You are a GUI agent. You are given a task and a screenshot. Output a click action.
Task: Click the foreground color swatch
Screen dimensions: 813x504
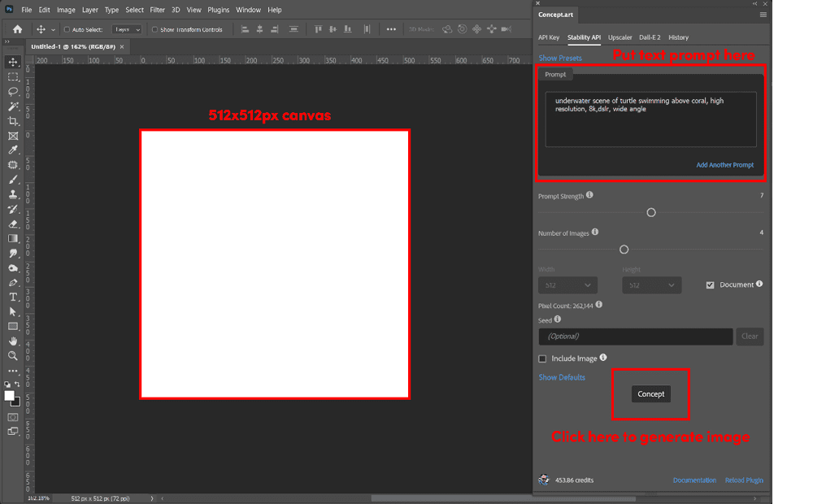click(x=9, y=396)
